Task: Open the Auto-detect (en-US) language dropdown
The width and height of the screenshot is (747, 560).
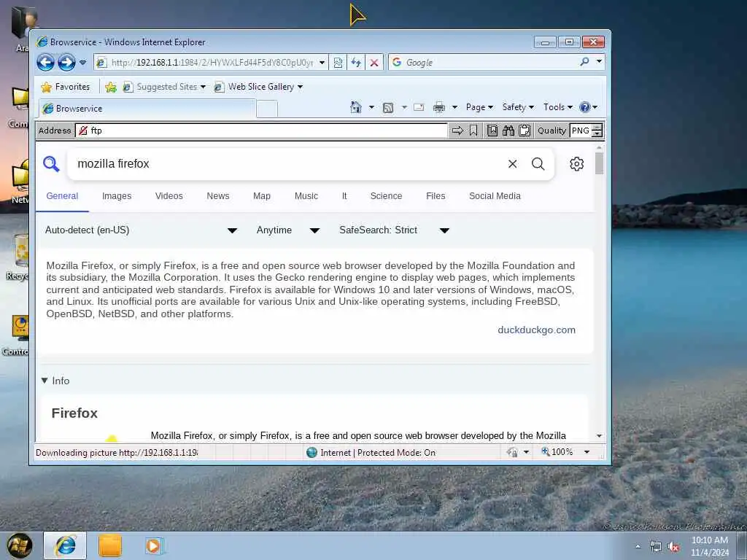Action: 141,230
